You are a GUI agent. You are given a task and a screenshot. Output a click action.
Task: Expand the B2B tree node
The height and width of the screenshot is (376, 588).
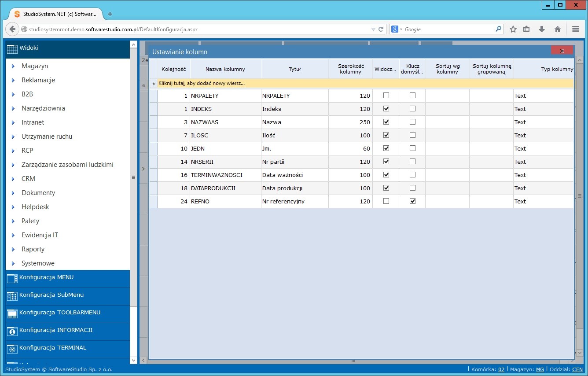pos(13,95)
